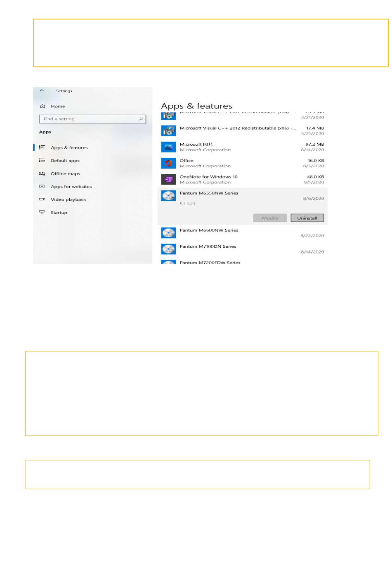Click the 17.4 MB size value
Image resolution: width=392 pixels, height=586 pixels.
(x=315, y=128)
